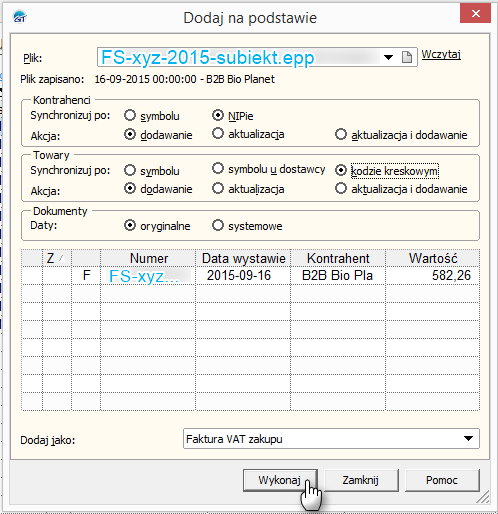Expand the Plik file path dropdown arrow
This screenshot has height=514, width=498.
pyautogui.click(x=388, y=57)
